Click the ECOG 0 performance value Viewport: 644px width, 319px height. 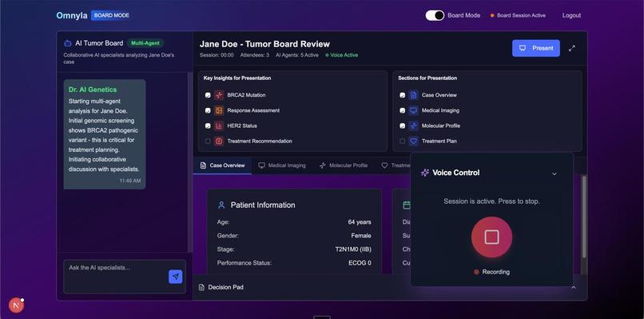360,263
